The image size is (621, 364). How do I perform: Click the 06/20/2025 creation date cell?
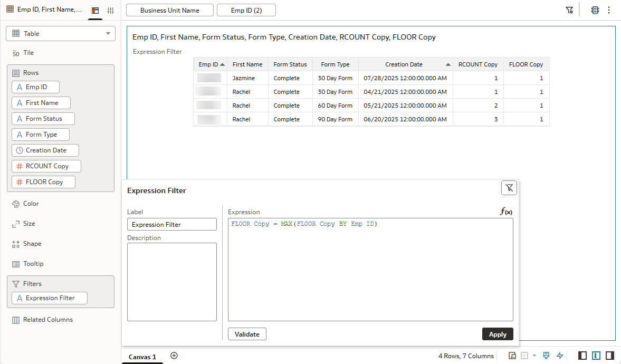coord(406,119)
